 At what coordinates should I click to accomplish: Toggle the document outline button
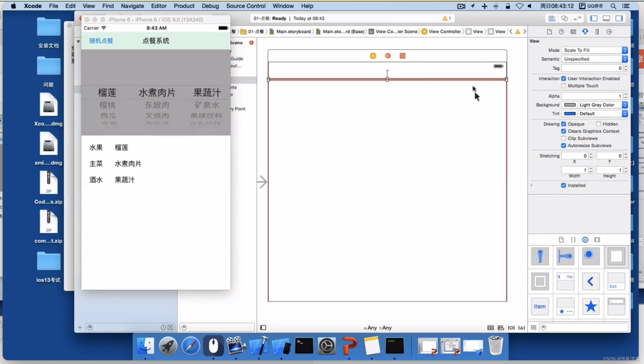tap(263, 328)
